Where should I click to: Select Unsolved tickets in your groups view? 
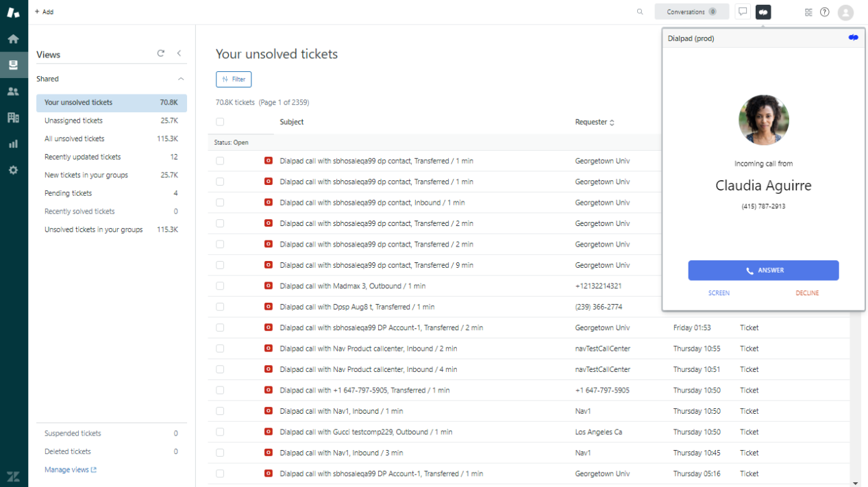[x=112, y=229]
